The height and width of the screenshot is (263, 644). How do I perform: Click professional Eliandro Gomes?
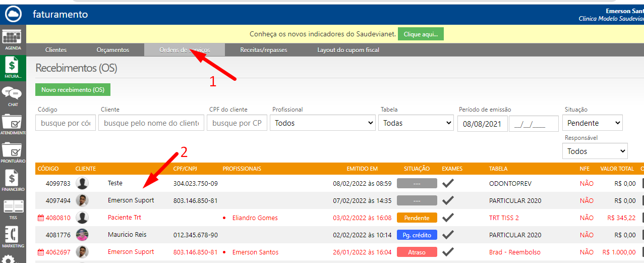(255, 218)
